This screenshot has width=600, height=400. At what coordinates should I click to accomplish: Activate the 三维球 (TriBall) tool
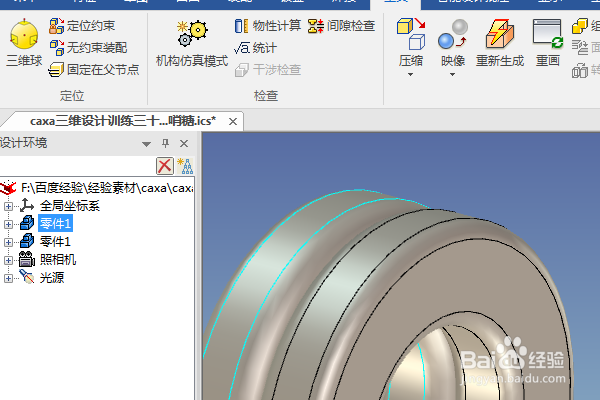click(x=24, y=42)
